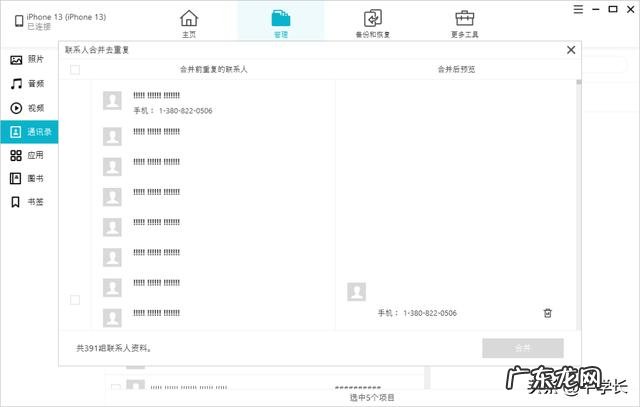Select 应用 apps in sidebar
The width and height of the screenshot is (640, 407).
pyautogui.click(x=29, y=155)
